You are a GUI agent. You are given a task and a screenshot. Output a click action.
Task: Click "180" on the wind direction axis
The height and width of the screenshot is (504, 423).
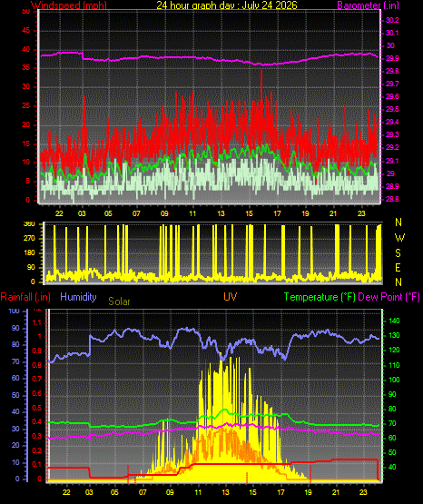click(x=29, y=253)
